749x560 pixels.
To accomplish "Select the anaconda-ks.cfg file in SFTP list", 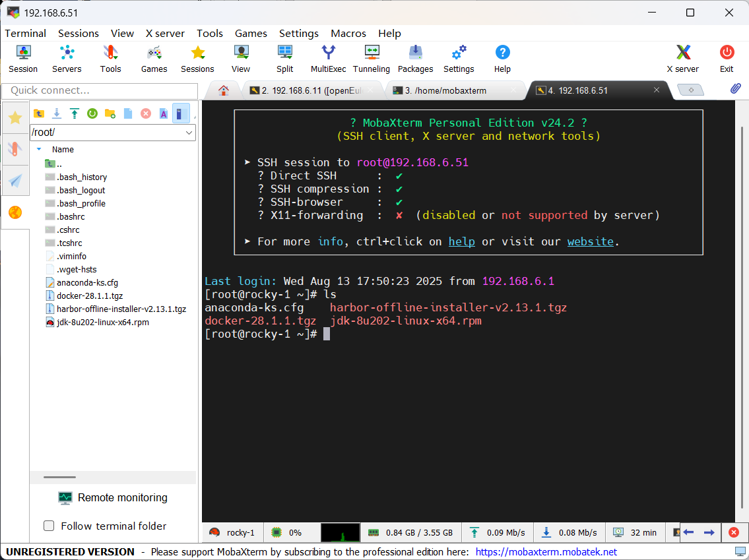I will coord(87,282).
